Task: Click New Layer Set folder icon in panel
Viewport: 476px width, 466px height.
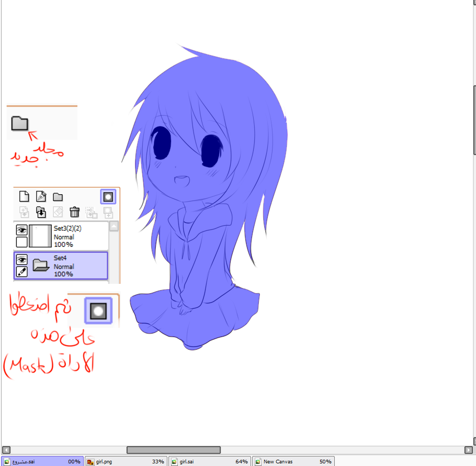Action: click(58, 197)
